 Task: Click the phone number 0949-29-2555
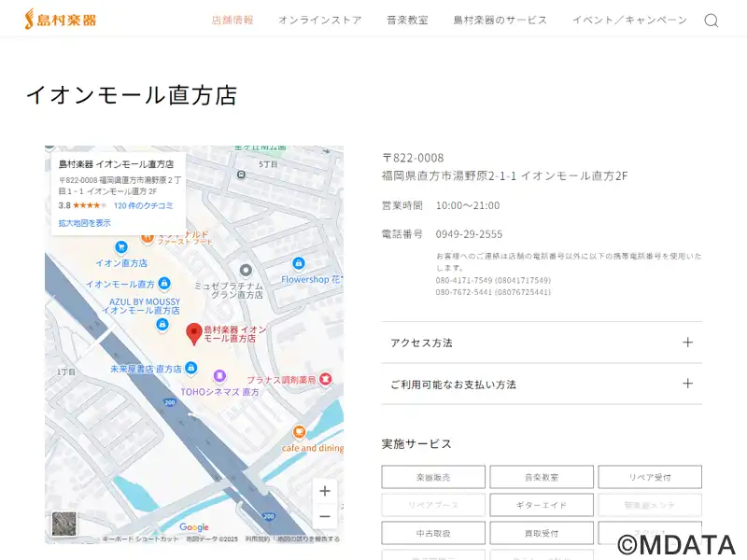point(469,234)
